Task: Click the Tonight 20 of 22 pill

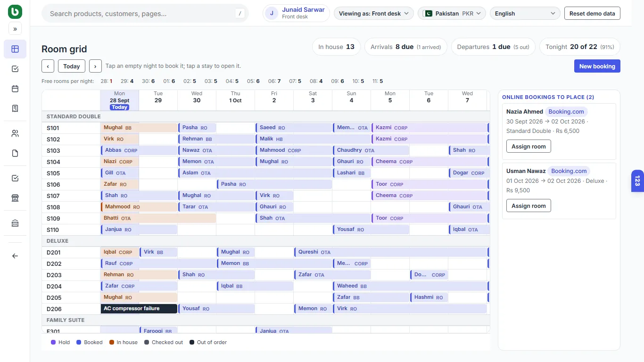Action: click(x=580, y=47)
